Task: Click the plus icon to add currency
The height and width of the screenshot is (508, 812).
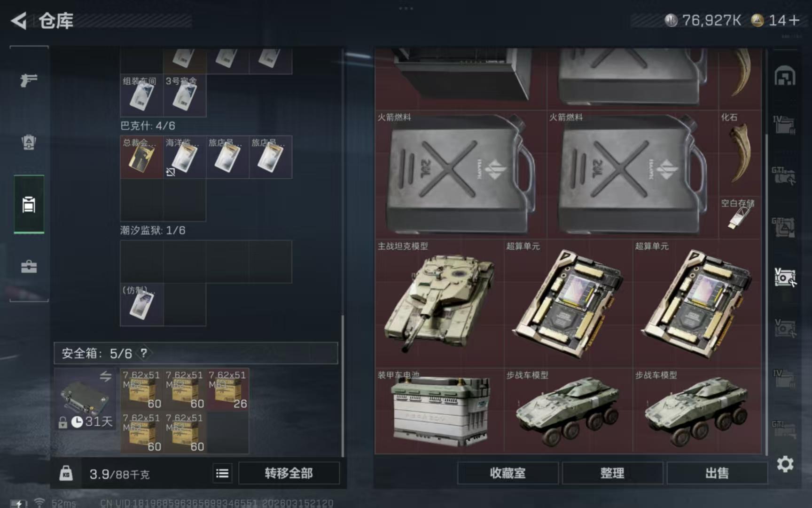Action: [x=794, y=20]
